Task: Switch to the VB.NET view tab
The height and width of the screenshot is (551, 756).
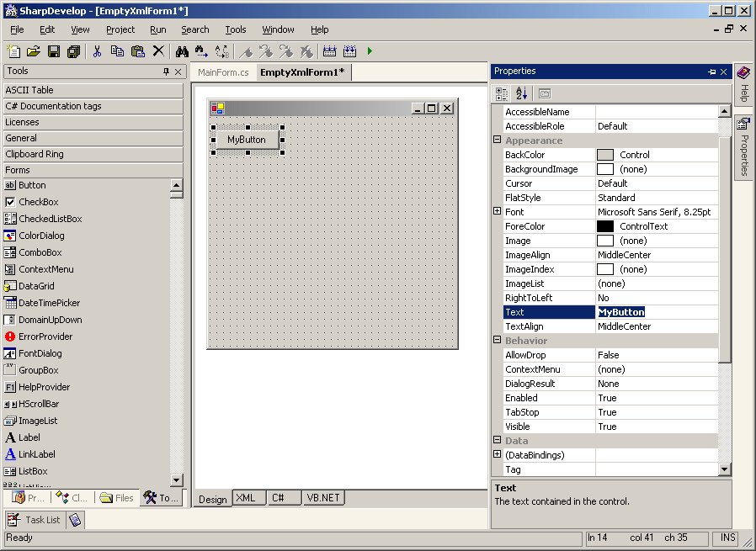Action: (323, 498)
